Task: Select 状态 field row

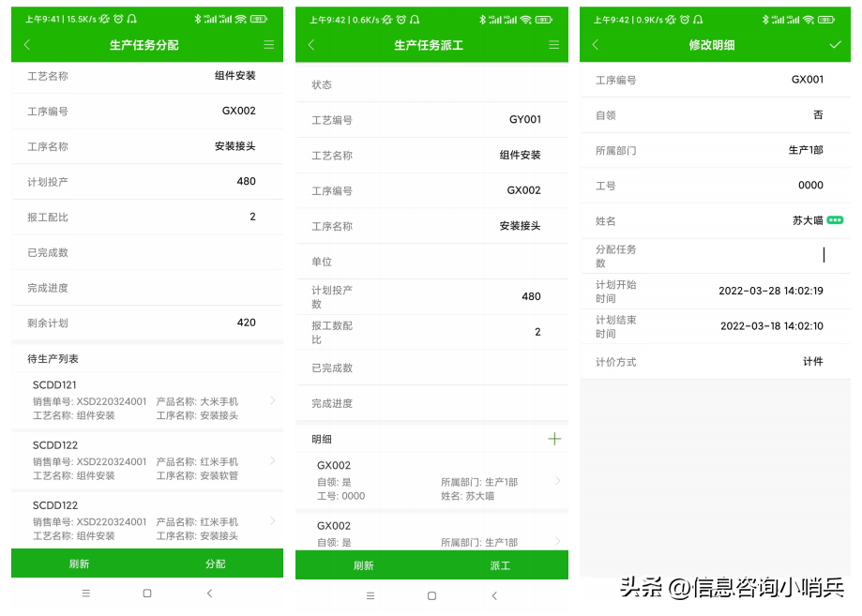Action: click(432, 84)
